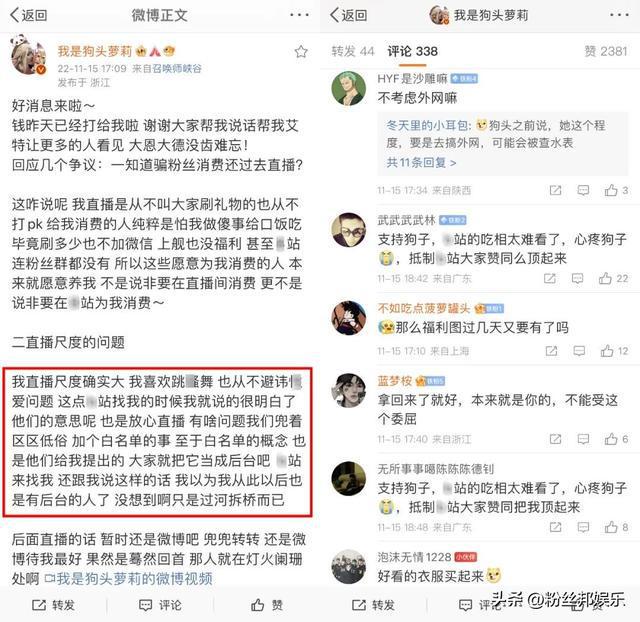This screenshot has width=640, height=622.
Task: Tap the 赞 thumbs-up under the post
Action: [x=267, y=604]
